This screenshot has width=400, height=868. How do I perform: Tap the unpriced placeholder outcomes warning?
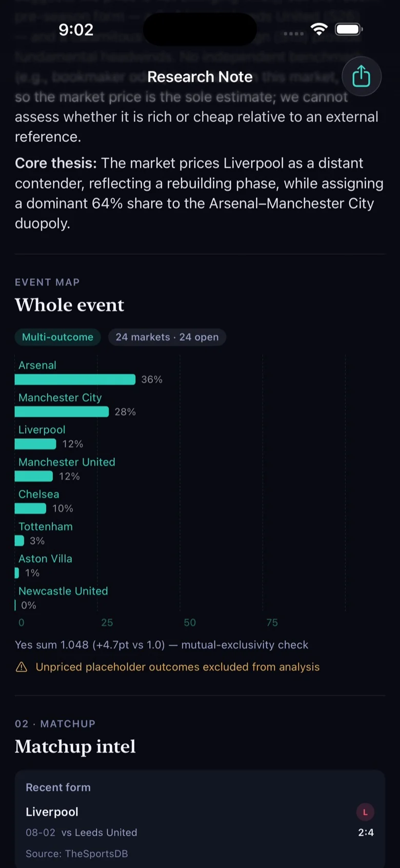(x=177, y=667)
